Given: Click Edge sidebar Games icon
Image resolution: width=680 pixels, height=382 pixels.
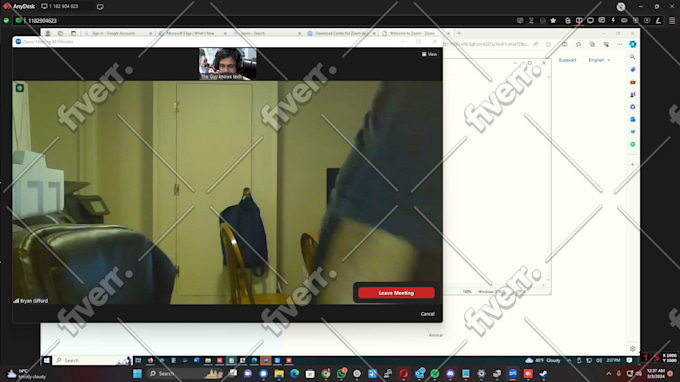Looking at the screenshot, I should click(633, 94).
